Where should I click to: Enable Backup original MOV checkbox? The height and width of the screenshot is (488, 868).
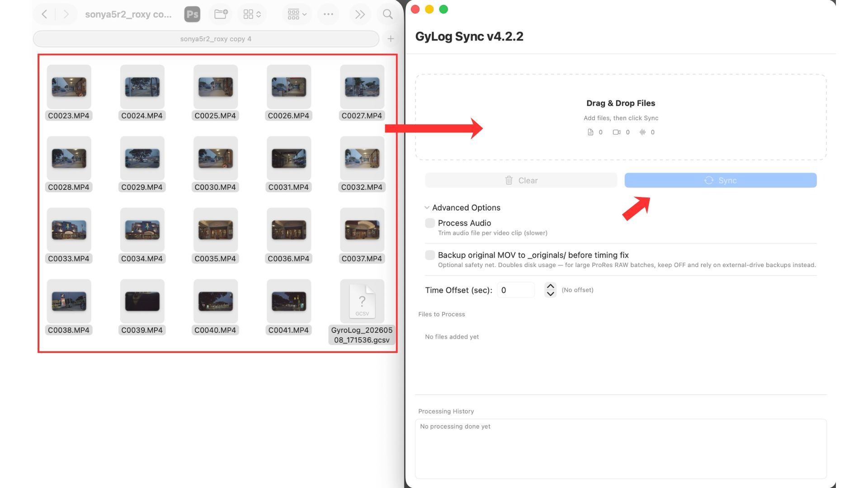[430, 255]
